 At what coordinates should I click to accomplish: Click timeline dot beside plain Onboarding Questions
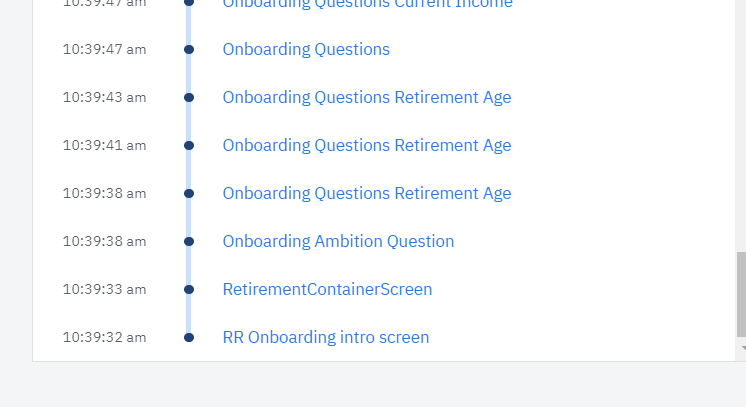189,49
